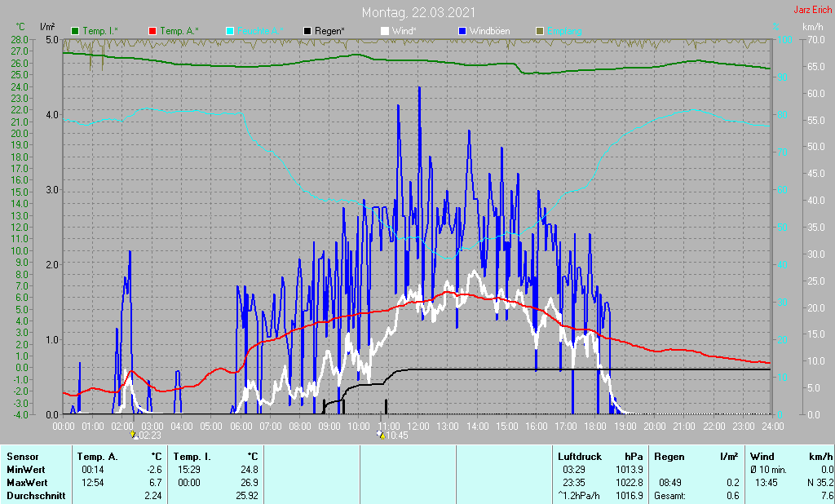Click the Sensor column header
The width and height of the screenshot is (835, 504).
pos(22,457)
